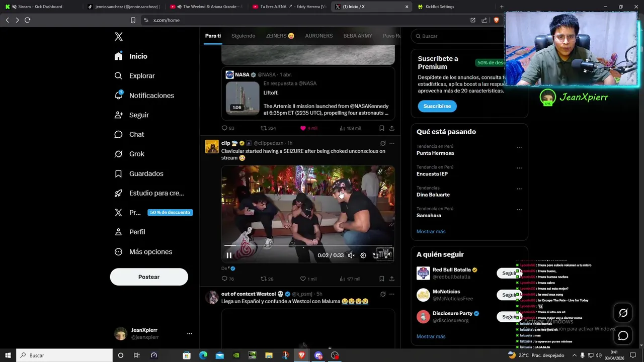
Task: Unmute the clip video sound
Action: pos(351,255)
